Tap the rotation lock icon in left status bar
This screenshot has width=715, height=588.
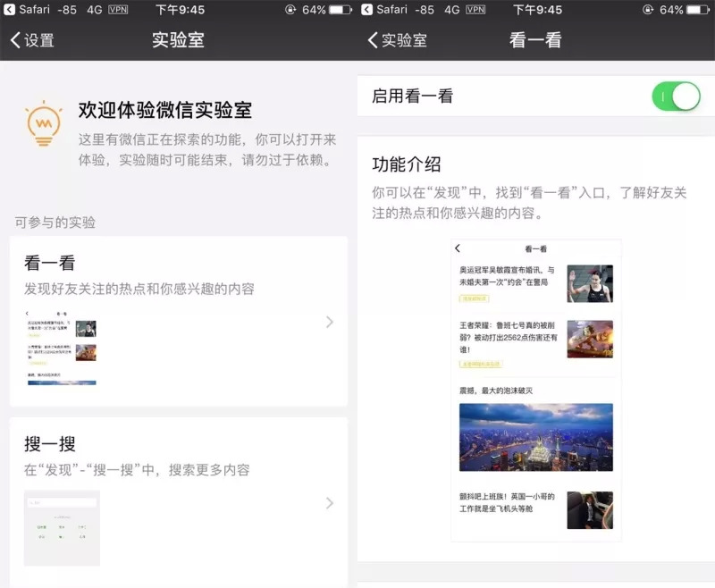pyautogui.click(x=290, y=10)
